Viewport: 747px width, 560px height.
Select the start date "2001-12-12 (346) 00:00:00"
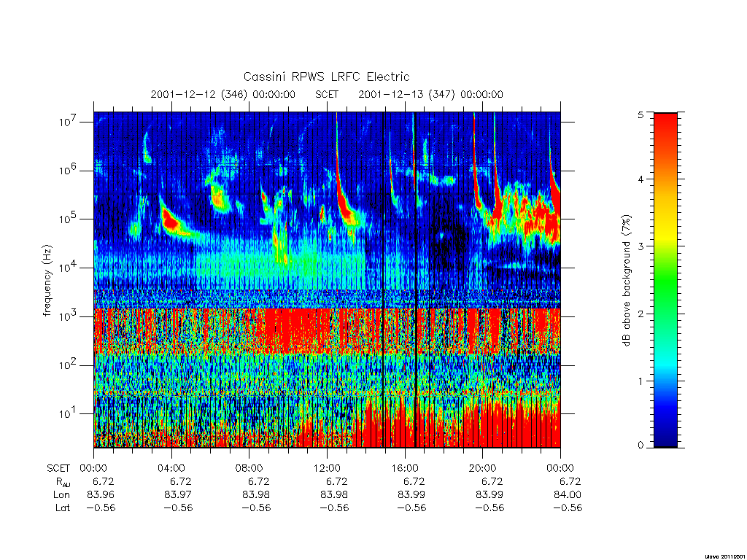[223, 94]
